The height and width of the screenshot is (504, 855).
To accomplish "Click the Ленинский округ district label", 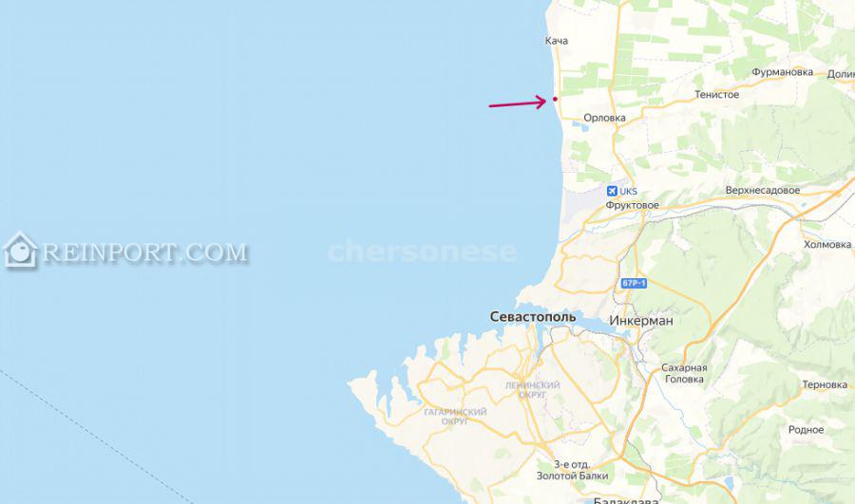I will pyautogui.click(x=532, y=389).
